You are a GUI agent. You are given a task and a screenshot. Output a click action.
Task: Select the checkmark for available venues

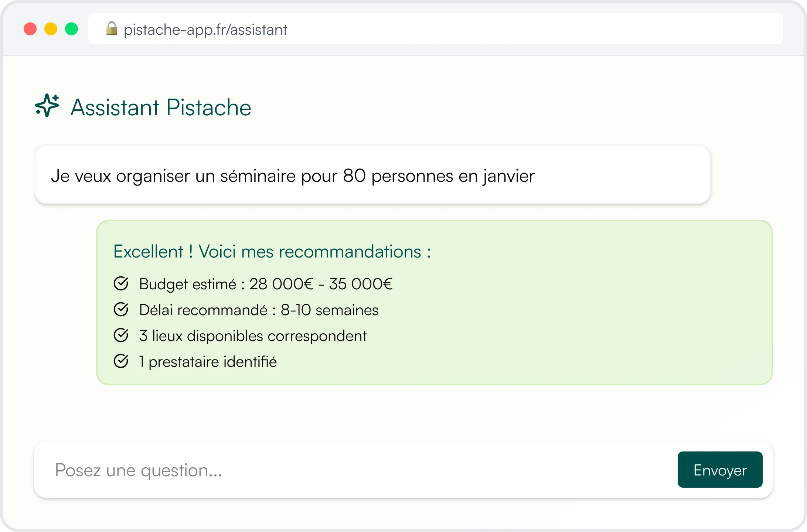[x=121, y=335]
